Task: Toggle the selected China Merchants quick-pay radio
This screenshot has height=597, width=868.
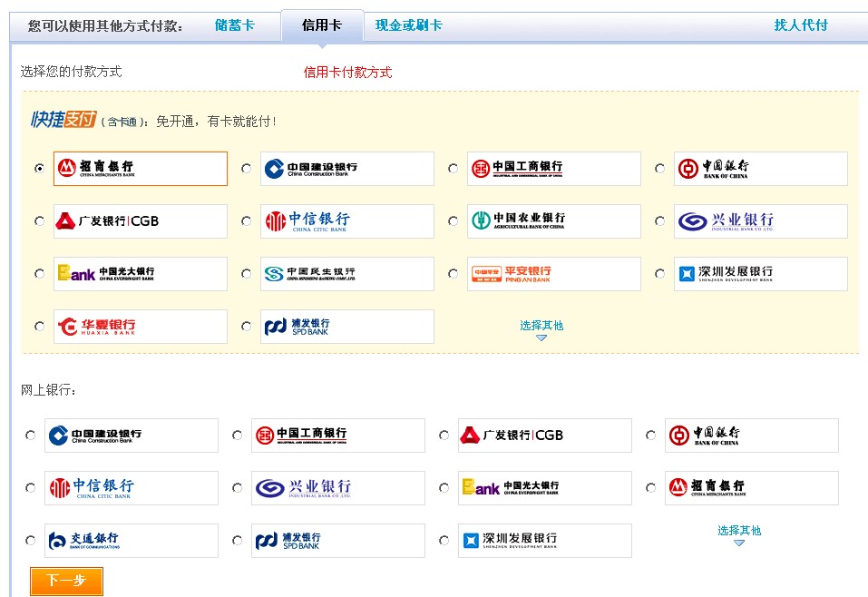Action: point(39,169)
